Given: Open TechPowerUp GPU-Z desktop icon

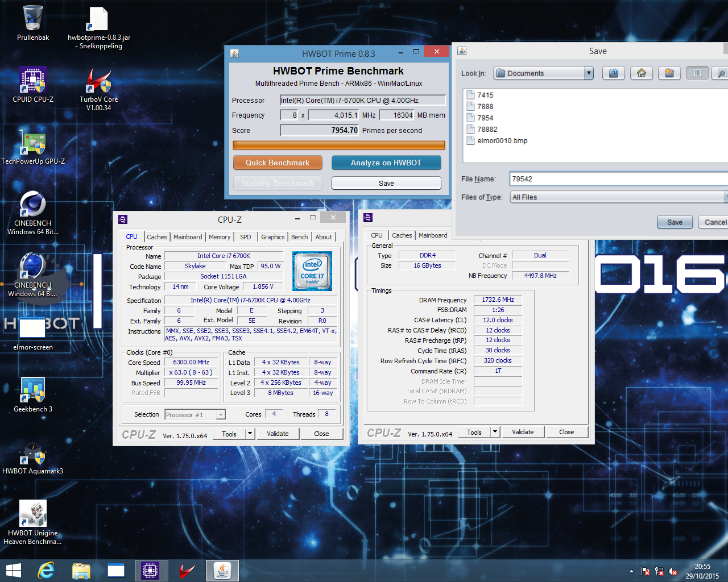Looking at the screenshot, I should point(33,147).
